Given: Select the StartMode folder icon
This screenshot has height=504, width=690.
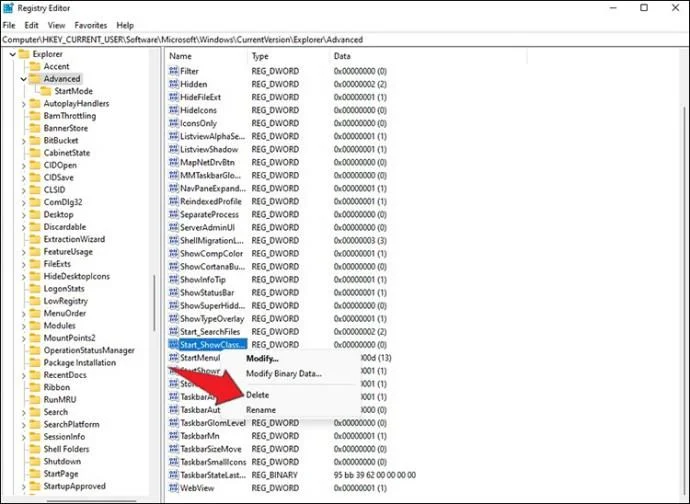Looking at the screenshot, I should tap(46, 91).
